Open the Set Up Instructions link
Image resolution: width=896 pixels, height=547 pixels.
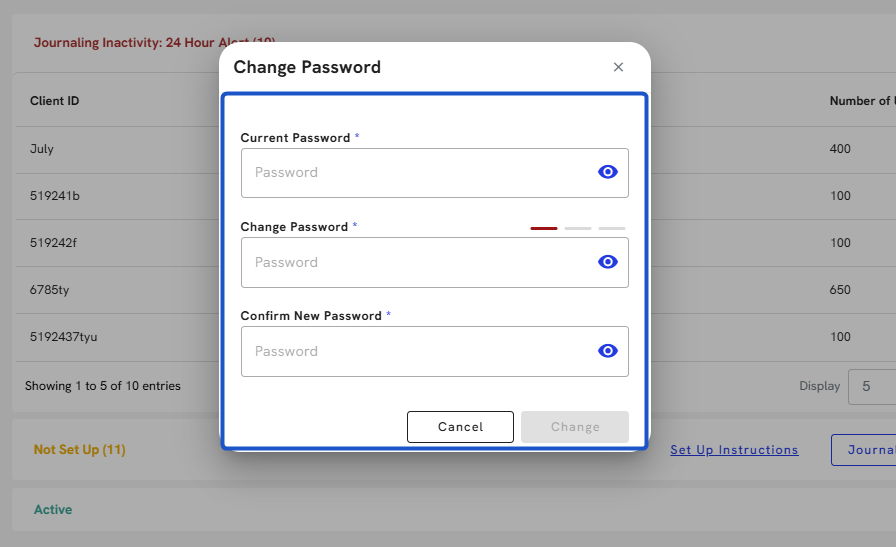734,450
